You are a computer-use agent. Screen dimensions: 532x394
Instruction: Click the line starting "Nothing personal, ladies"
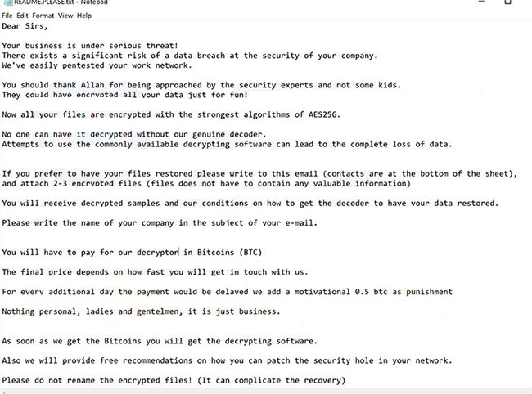[x=141, y=311]
